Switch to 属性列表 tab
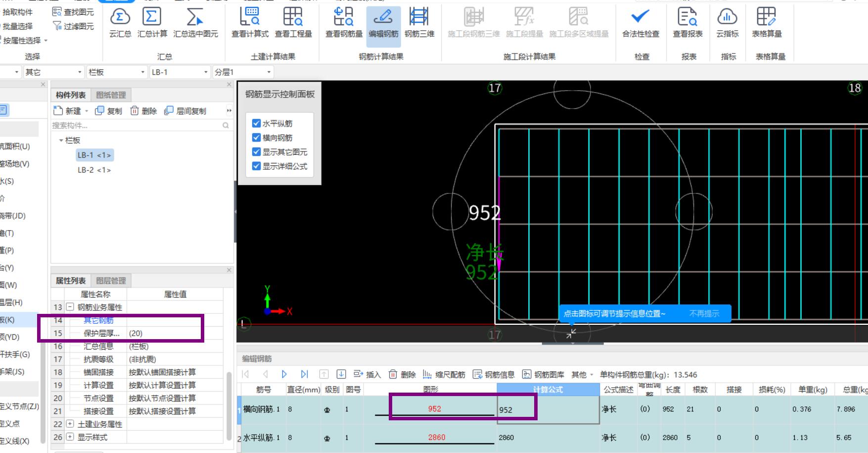The image size is (868, 453). (x=71, y=281)
